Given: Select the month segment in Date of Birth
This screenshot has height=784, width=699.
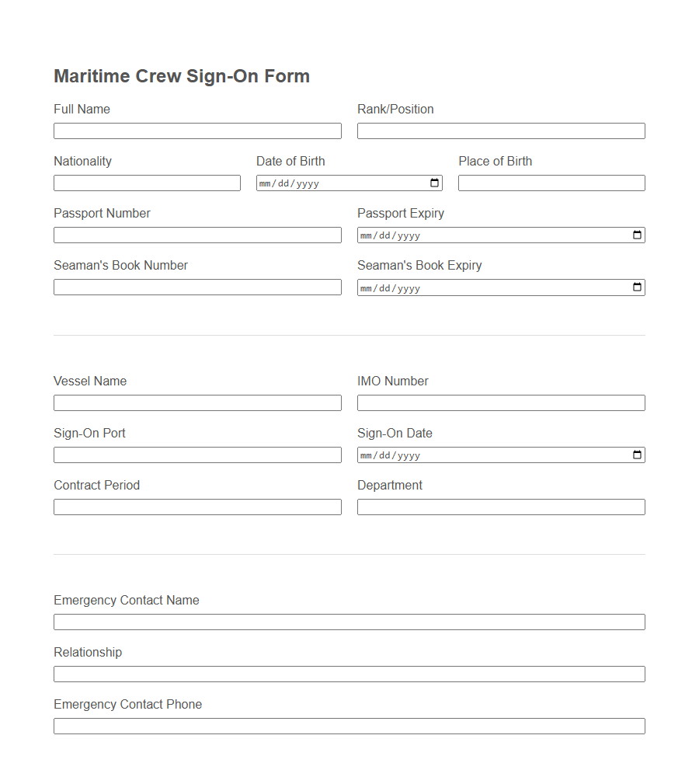Looking at the screenshot, I should 266,183.
